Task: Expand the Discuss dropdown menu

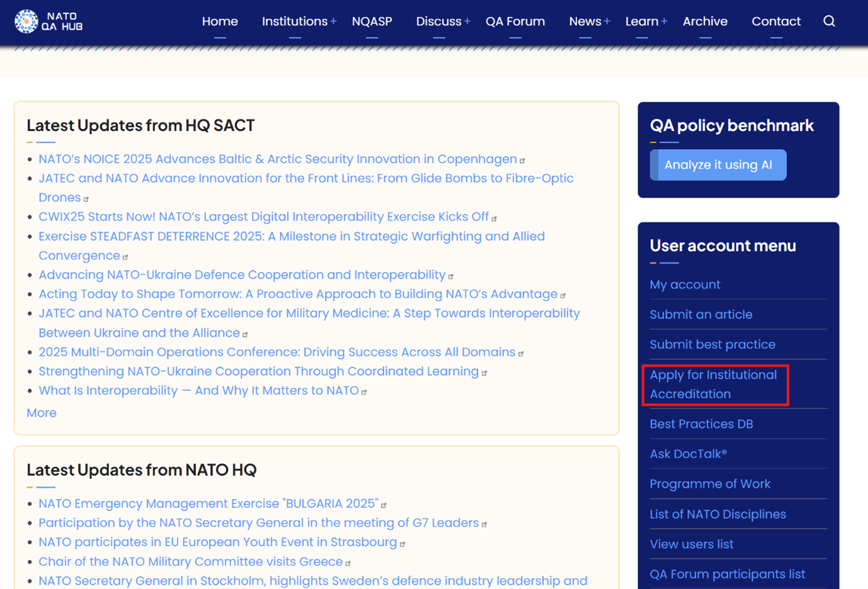Action: [x=439, y=21]
